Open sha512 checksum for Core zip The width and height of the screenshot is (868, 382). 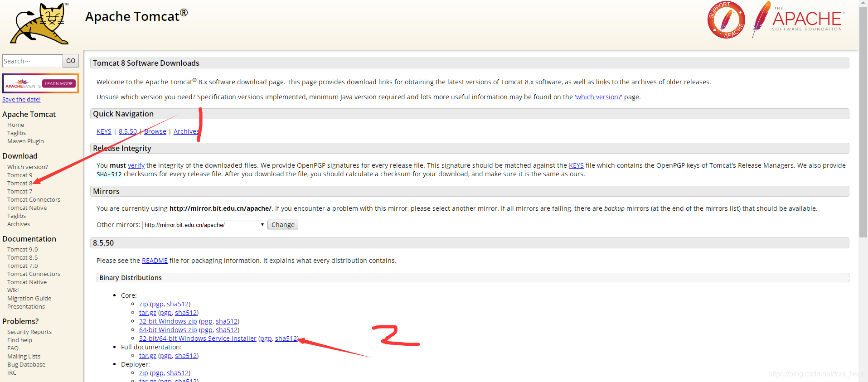pyautogui.click(x=178, y=304)
